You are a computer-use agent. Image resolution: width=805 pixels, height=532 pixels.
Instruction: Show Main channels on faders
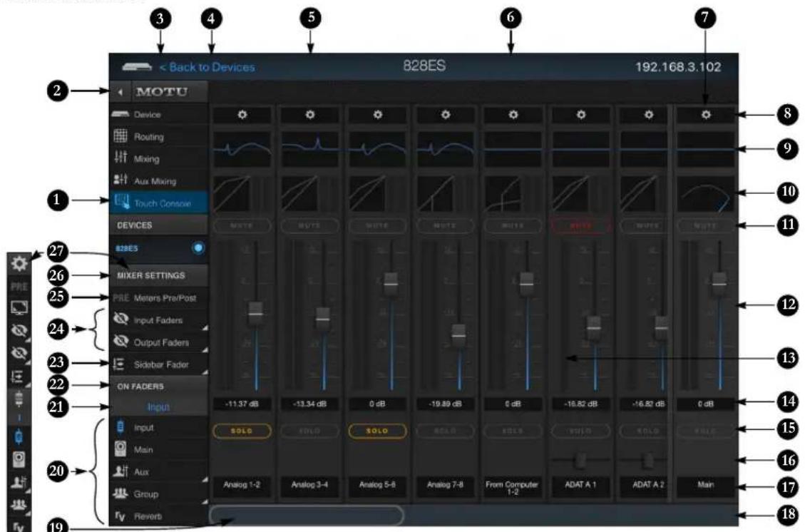(x=158, y=449)
